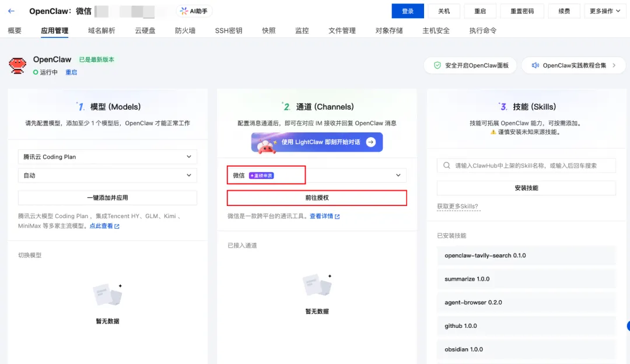
Task: Switch to the 执行命令 tab
Action: point(483,30)
